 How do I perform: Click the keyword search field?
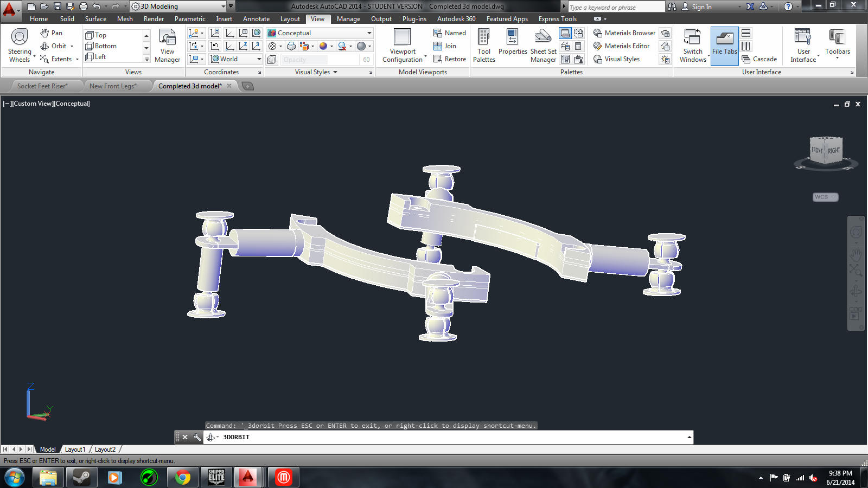pyautogui.click(x=616, y=7)
